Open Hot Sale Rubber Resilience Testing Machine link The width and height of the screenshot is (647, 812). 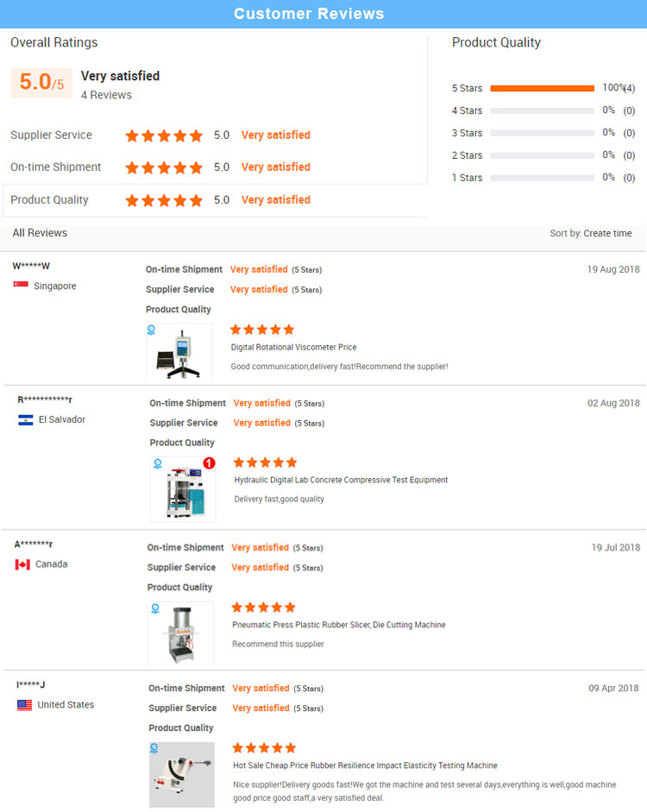coord(364,765)
